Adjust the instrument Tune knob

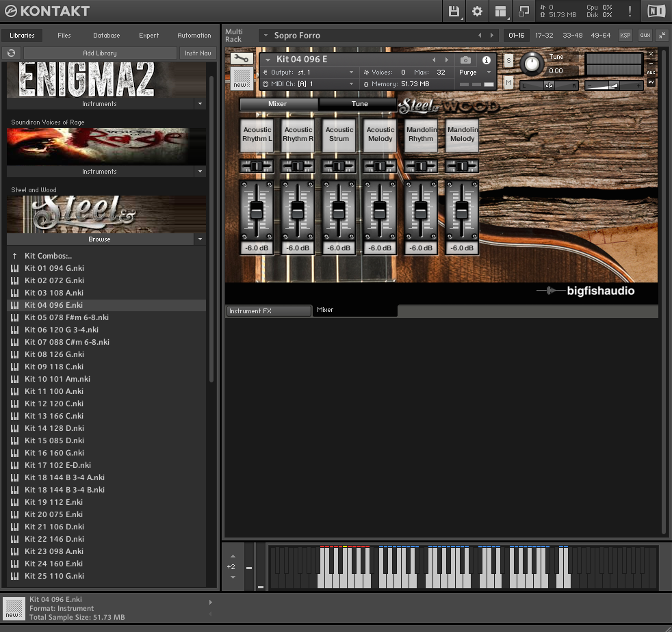click(x=532, y=64)
